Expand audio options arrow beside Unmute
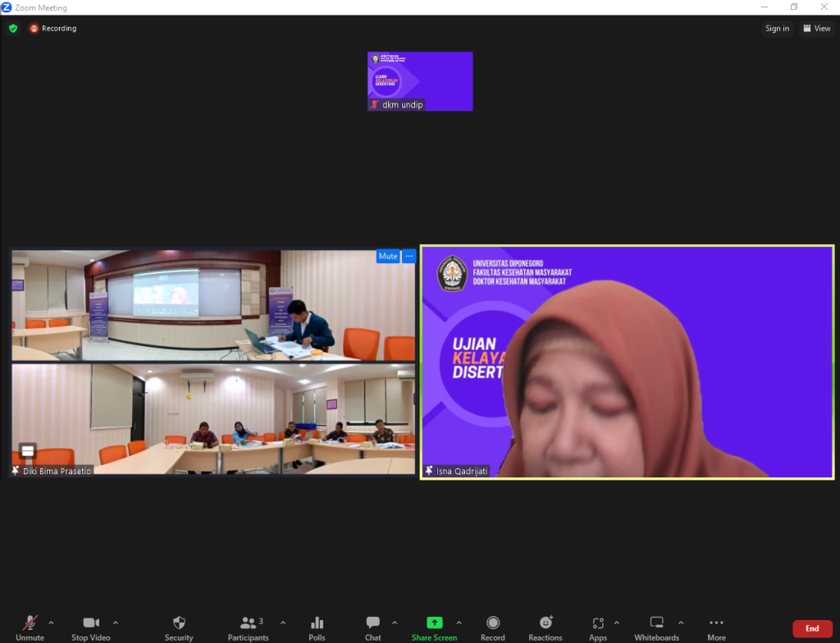Screen dimensions: 840x643 52,622
